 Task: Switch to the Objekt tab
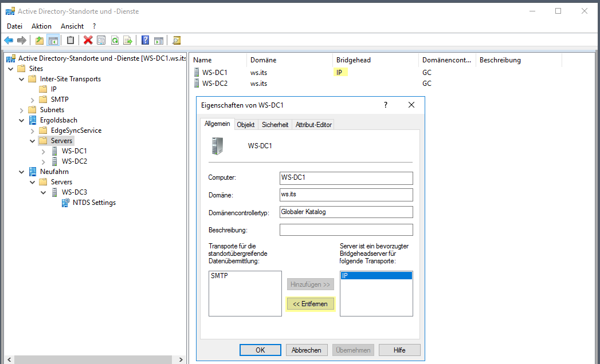pyautogui.click(x=246, y=125)
